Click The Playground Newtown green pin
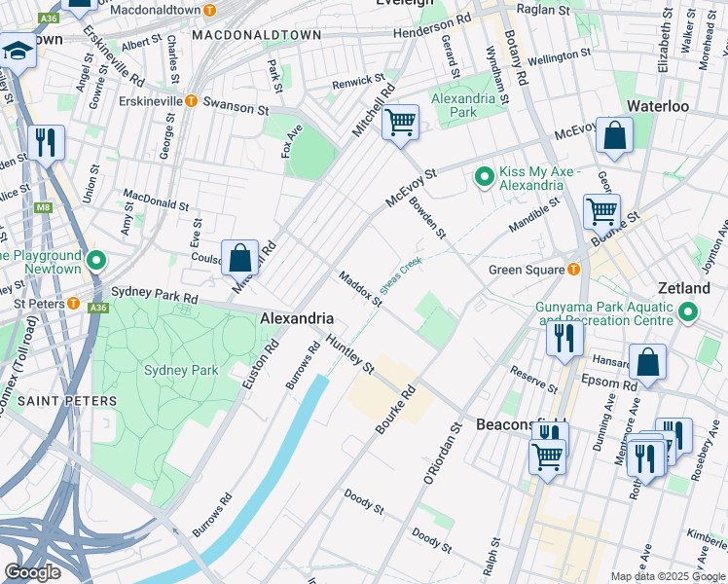Image resolution: width=728 pixels, height=584 pixels. pyautogui.click(x=95, y=261)
